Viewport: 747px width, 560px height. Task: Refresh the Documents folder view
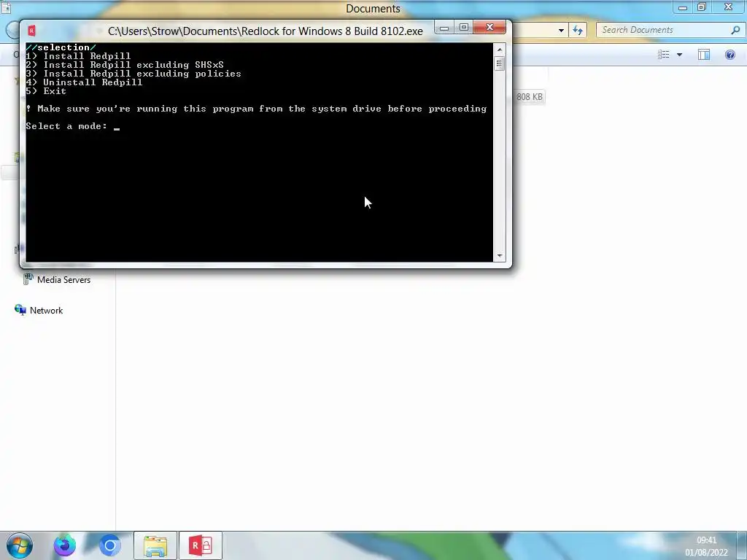[578, 31]
